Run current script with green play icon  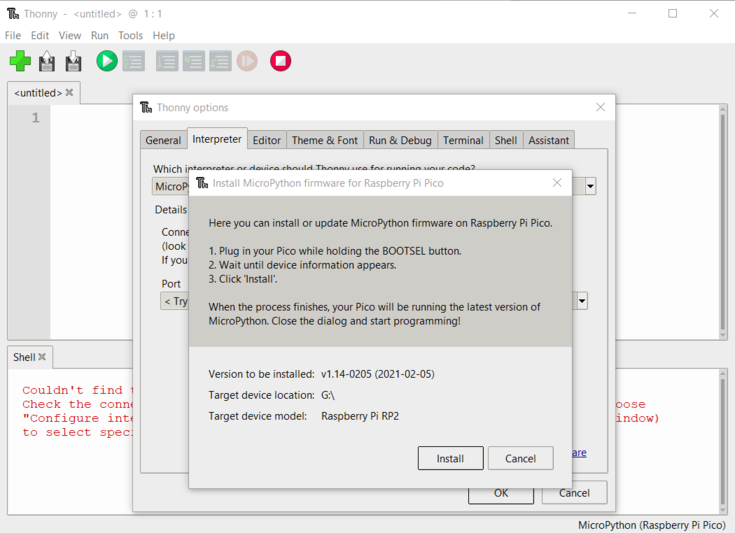107,61
